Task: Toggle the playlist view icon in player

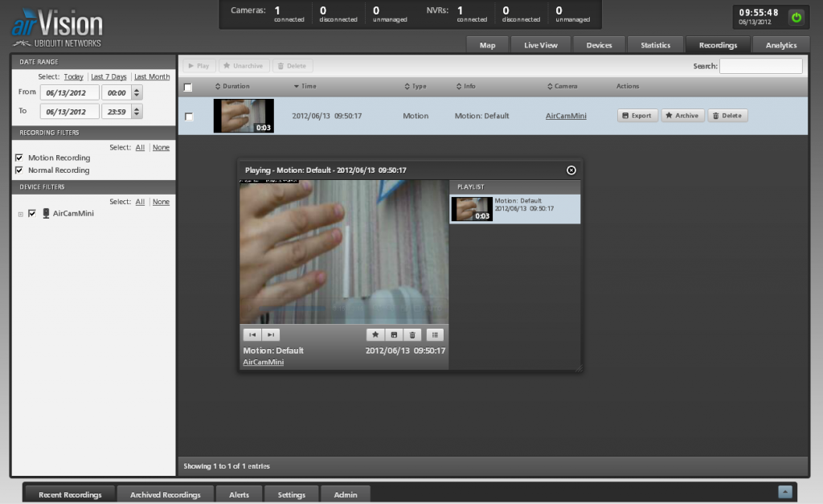Action: (x=435, y=334)
